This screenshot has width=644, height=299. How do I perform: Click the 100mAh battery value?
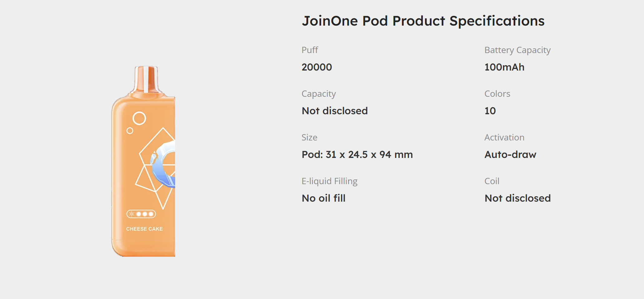504,67
